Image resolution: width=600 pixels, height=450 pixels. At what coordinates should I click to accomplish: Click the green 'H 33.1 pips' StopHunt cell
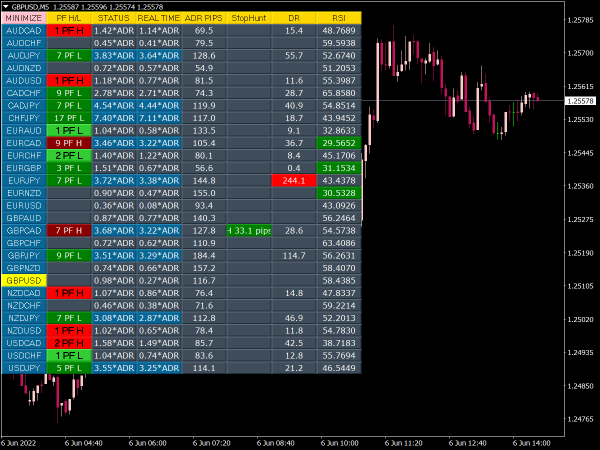pyautogui.click(x=249, y=231)
